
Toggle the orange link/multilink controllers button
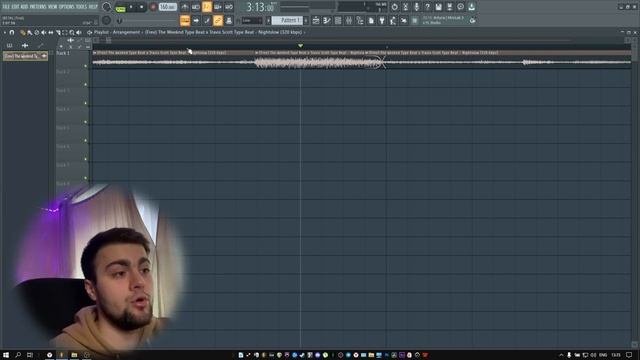pyautogui.click(x=218, y=20)
